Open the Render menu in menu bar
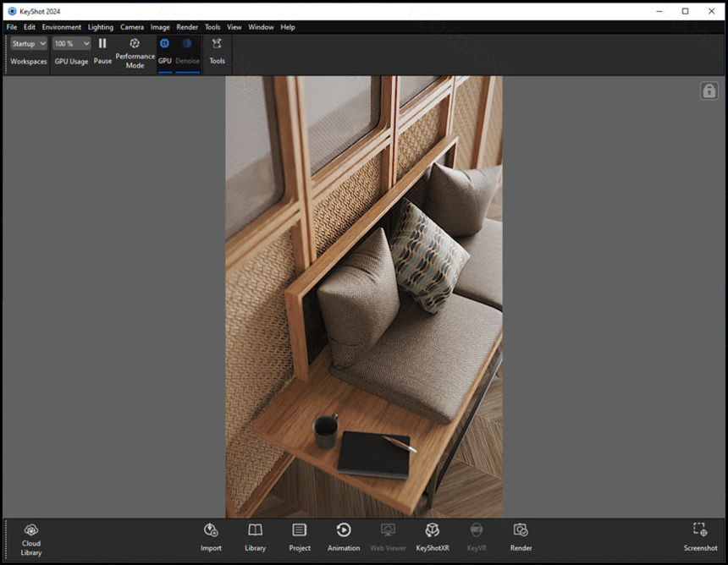The height and width of the screenshot is (565, 728). (187, 27)
